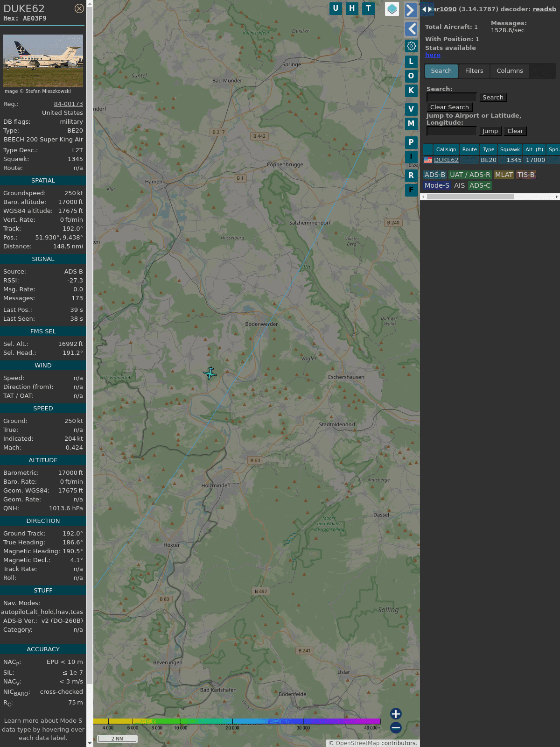Switch to the Columns tab

click(x=510, y=71)
